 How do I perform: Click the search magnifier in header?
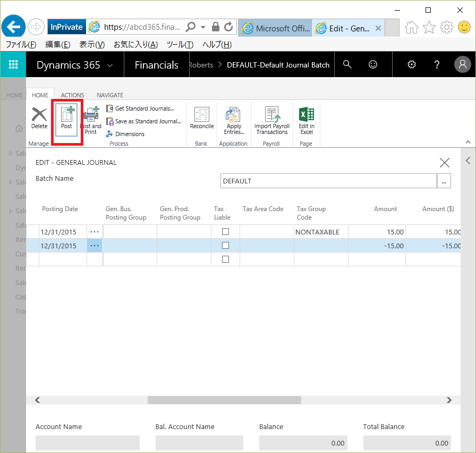347,64
